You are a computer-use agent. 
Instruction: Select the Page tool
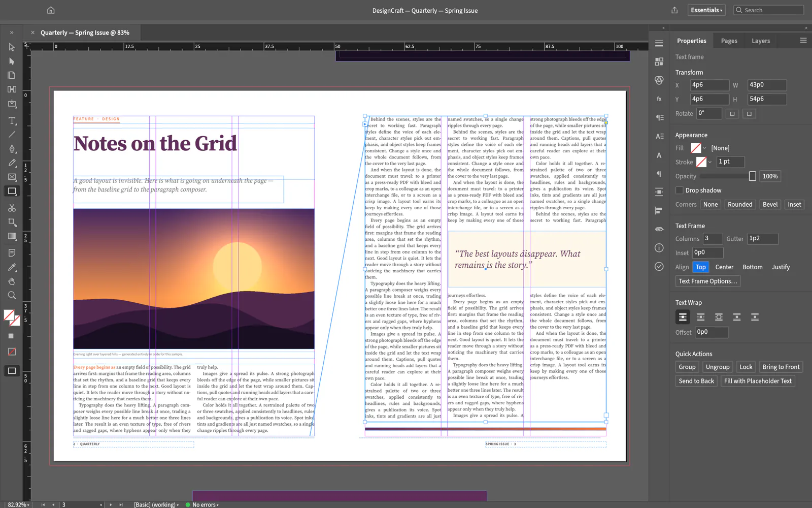tap(12, 75)
